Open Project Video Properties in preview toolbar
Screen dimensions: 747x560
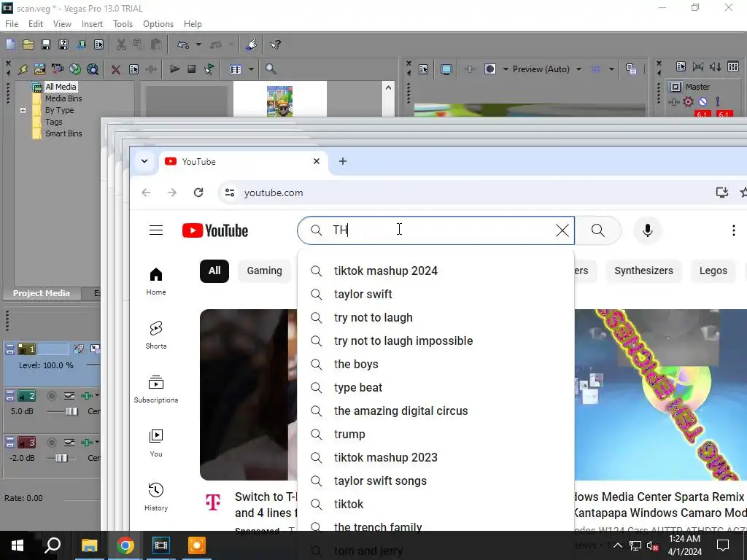point(424,69)
